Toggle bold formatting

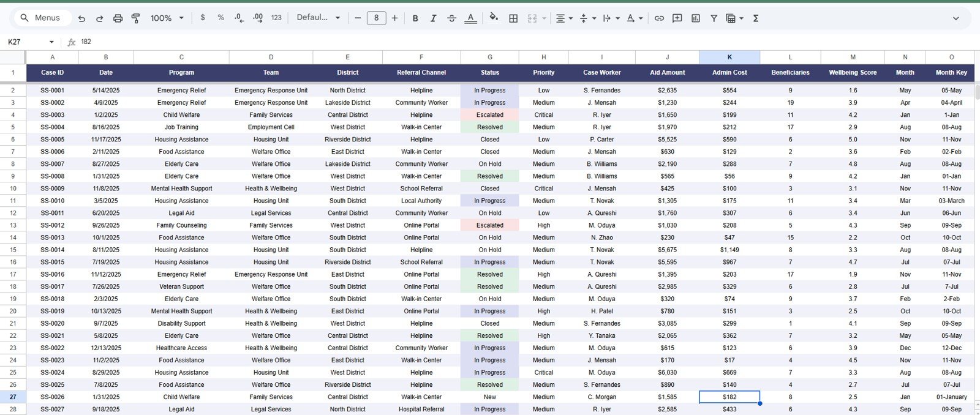point(415,18)
